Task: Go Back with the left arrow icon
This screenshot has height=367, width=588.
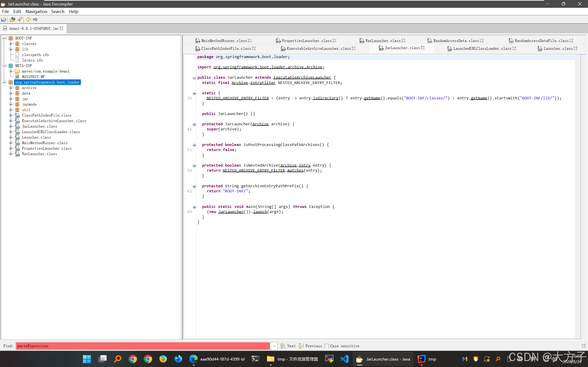Action: point(28,20)
